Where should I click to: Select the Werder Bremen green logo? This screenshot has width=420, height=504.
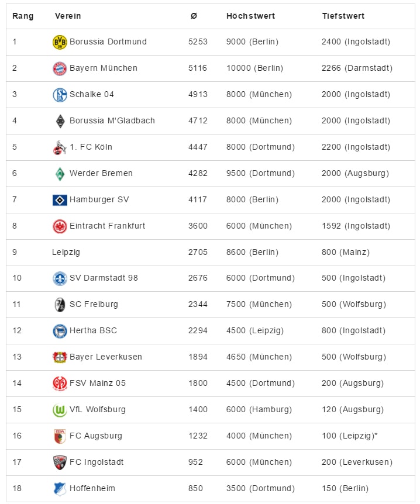pos(60,174)
